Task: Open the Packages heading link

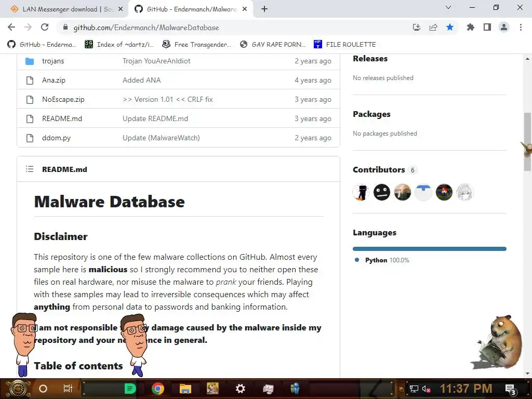Action: [x=371, y=114]
